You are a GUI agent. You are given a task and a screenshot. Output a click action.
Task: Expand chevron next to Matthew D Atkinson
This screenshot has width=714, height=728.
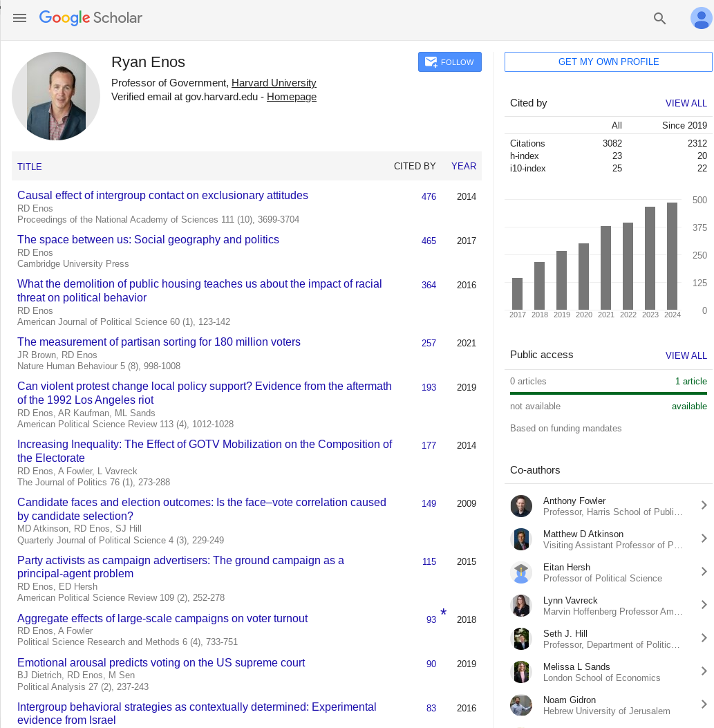pos(704,538)
